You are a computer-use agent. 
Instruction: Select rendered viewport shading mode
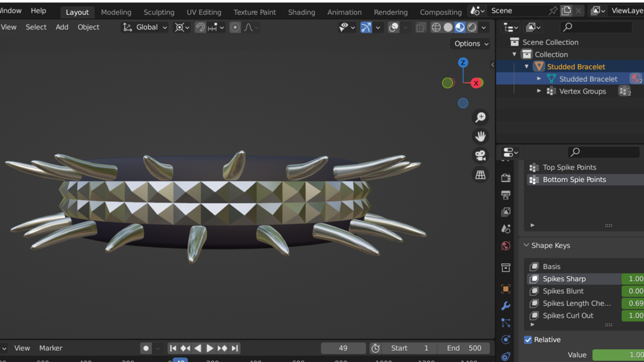coord(472,27)
